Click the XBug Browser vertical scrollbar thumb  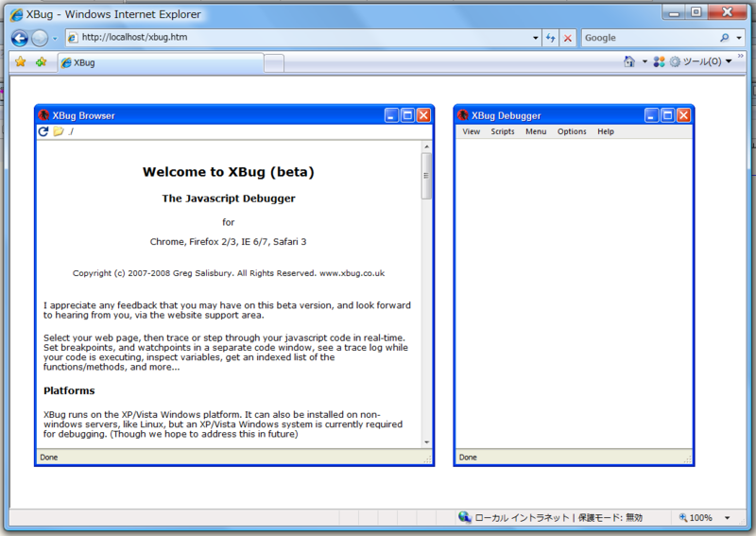(426, 176)
